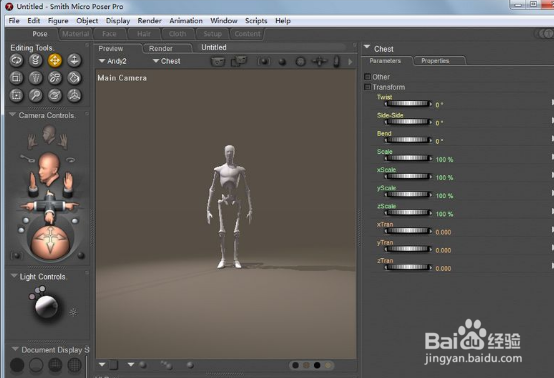
Task: Click the create light star icon
Action: coord(73,312)
